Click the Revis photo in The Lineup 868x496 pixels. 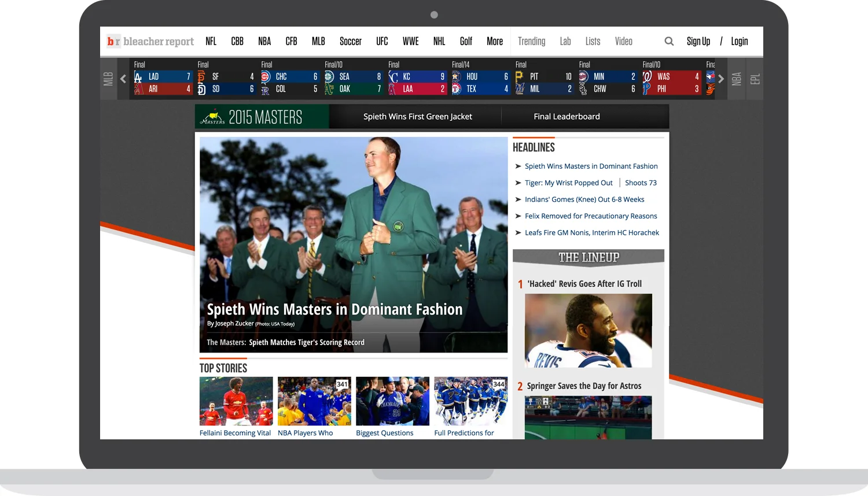[x=589, y=331]
